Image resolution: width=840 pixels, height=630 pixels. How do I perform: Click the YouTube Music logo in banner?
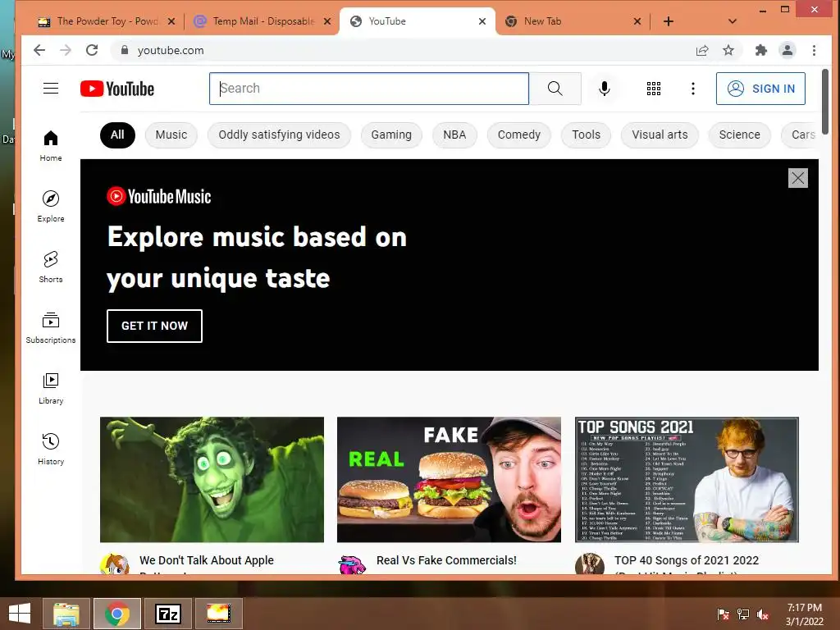click(159, 197)
